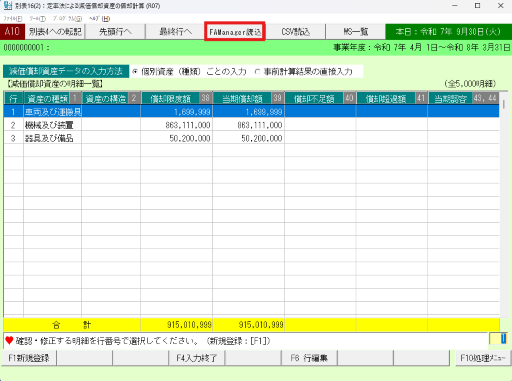Open the ファイル(F) menu
The height and width of the screenshot is (381, 512).
[13, 19]
